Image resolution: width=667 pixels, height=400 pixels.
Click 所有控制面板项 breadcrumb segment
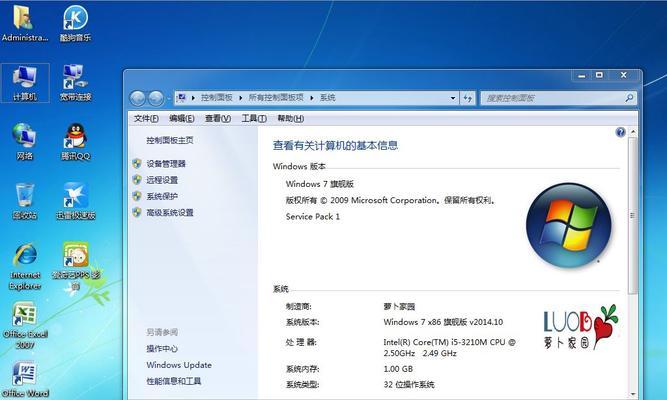276,97
